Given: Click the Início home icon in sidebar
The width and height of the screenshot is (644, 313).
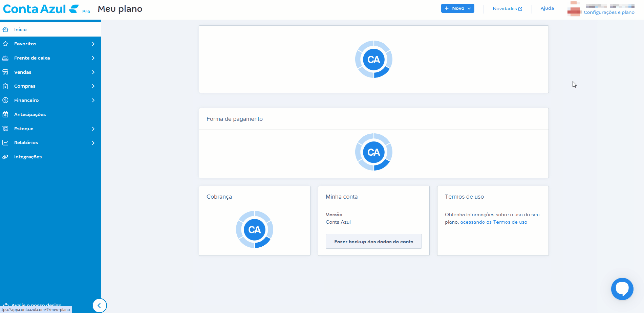Looking at the screenshot, I should (x=5, y=29).
